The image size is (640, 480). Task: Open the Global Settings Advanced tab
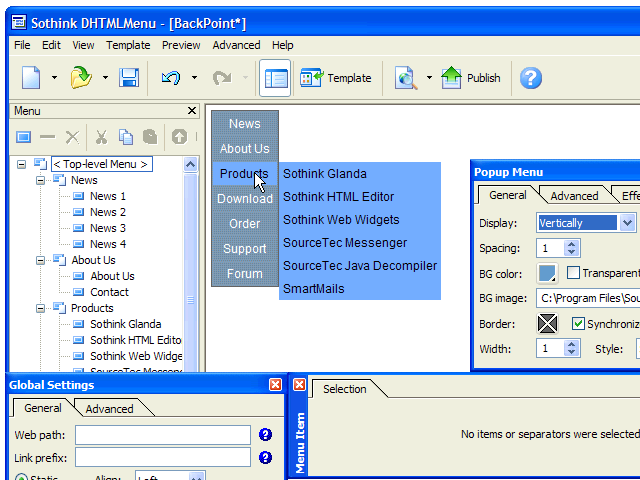click(x=109, y=409)
